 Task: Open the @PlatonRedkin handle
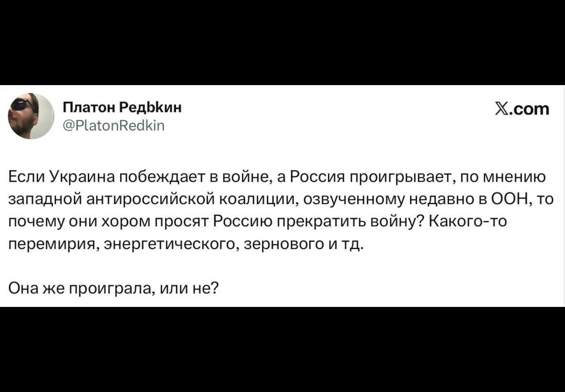[114, 126]
